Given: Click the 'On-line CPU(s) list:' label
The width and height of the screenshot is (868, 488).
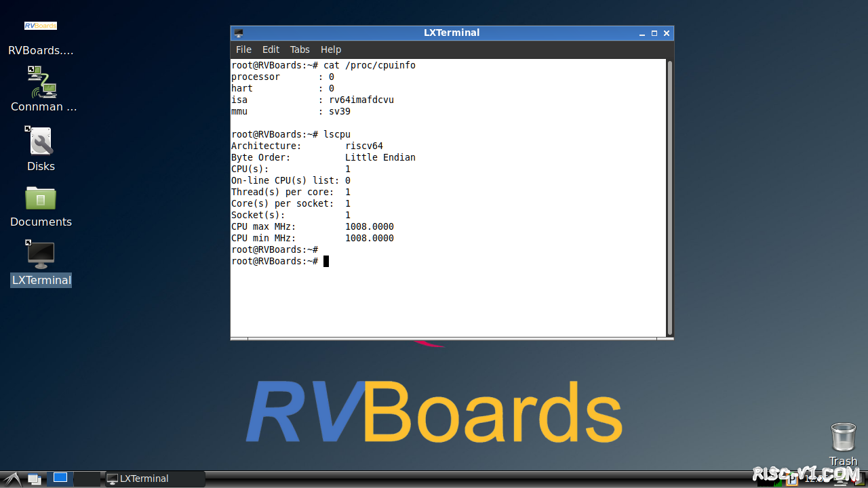Looking at the screenshot, I should pos(285,180).
